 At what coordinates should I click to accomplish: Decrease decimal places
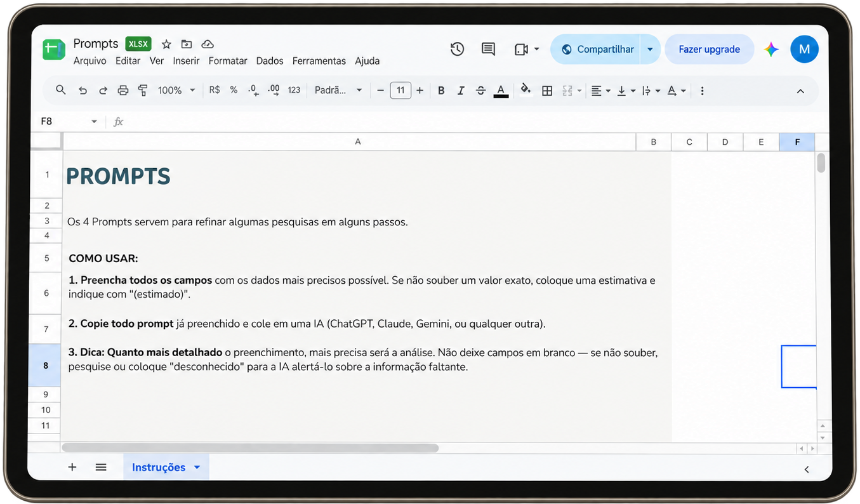click(x=253, y=90)
